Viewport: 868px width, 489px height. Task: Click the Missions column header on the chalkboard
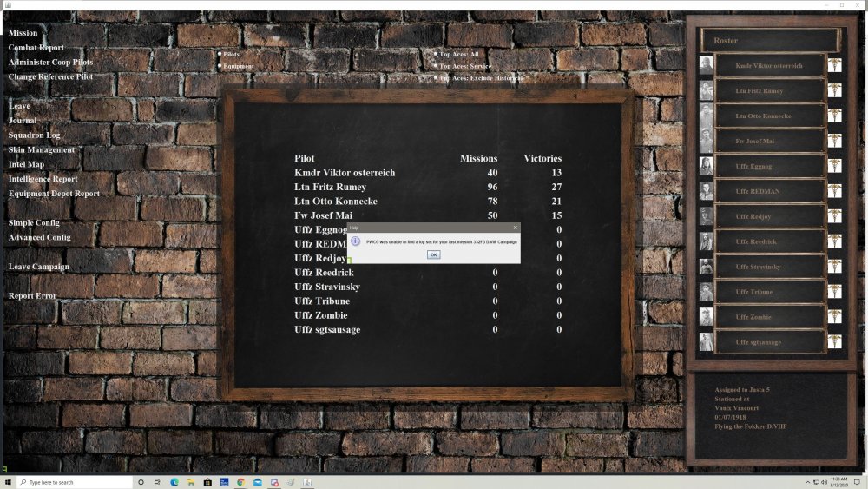click(479, 158)
